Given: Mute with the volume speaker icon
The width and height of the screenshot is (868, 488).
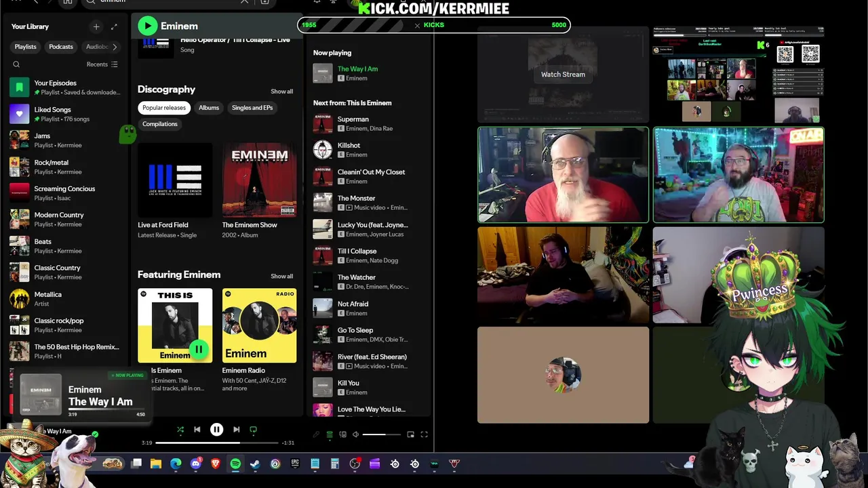Looking at the screenshot, I should [x=355, y=434].
